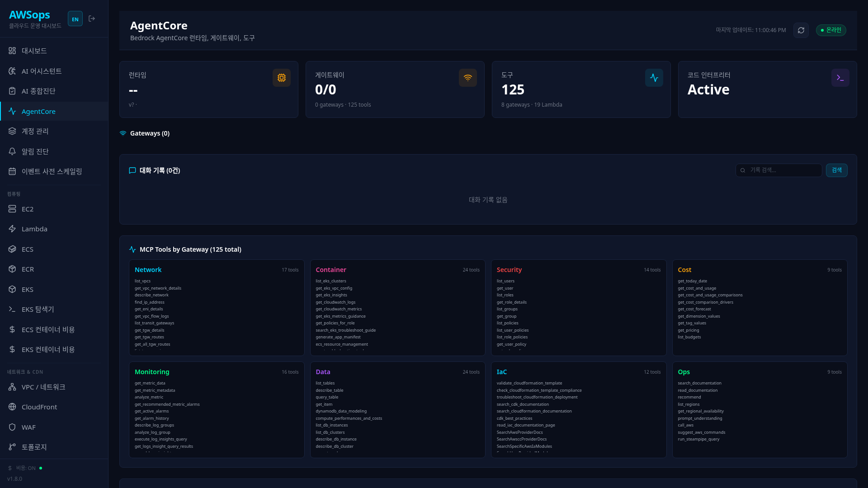Navigate to 알림 진단
The height and width of the screenshot is (488, 868).
tap(54, 151)
